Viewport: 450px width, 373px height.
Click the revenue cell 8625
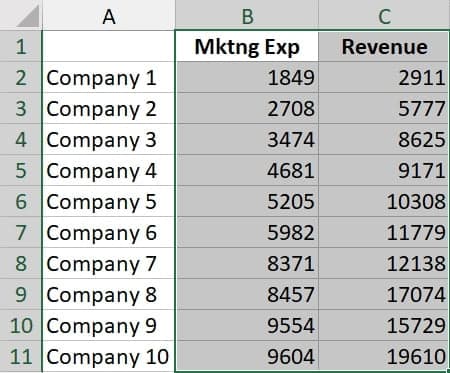(x=384, y=139)
